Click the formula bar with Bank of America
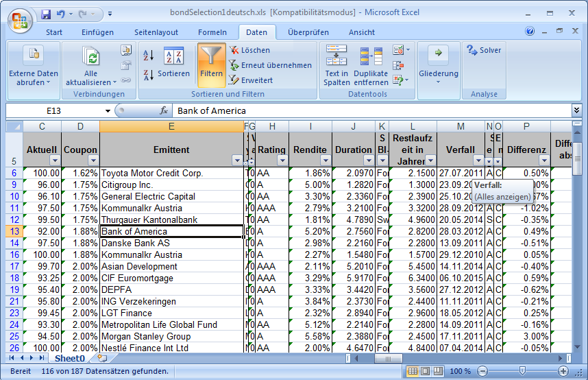 (371, 110)
